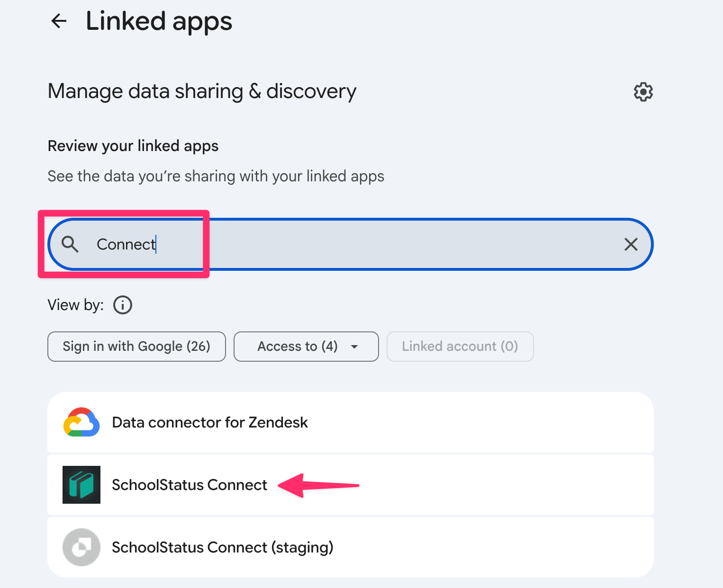Clear the search field with the X
Viewport: 723px width, 588px height.
[631, 244]
